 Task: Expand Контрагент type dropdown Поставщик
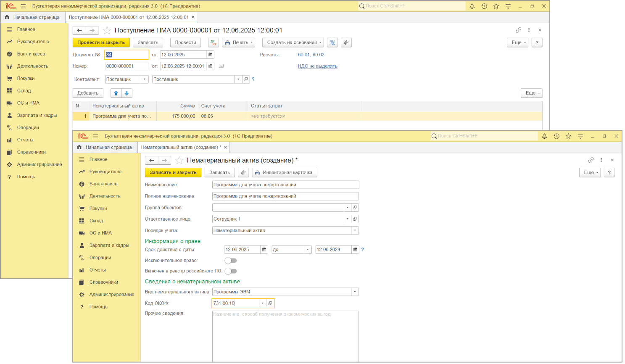pyautogui.click(x=145, y=79)
